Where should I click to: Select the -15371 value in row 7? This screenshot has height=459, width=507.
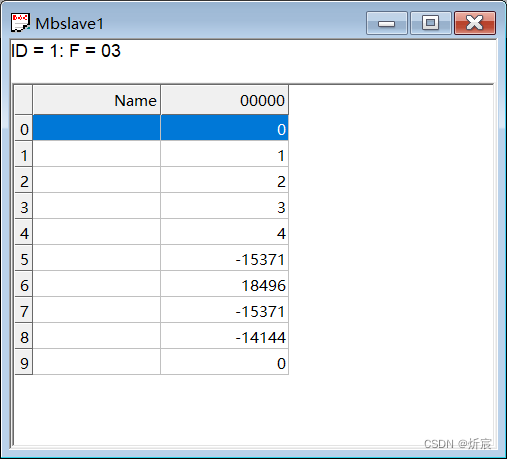click(224, 310)
